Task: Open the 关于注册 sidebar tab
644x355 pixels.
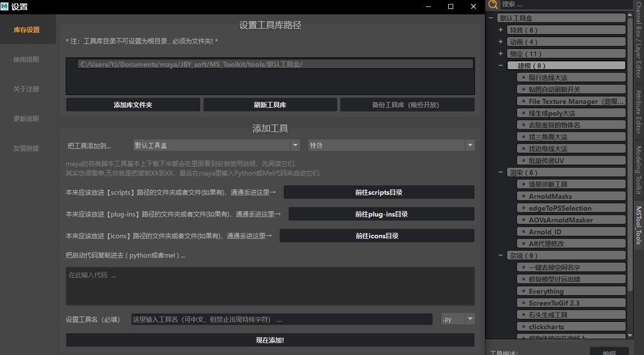Action: tap(26, 89)
